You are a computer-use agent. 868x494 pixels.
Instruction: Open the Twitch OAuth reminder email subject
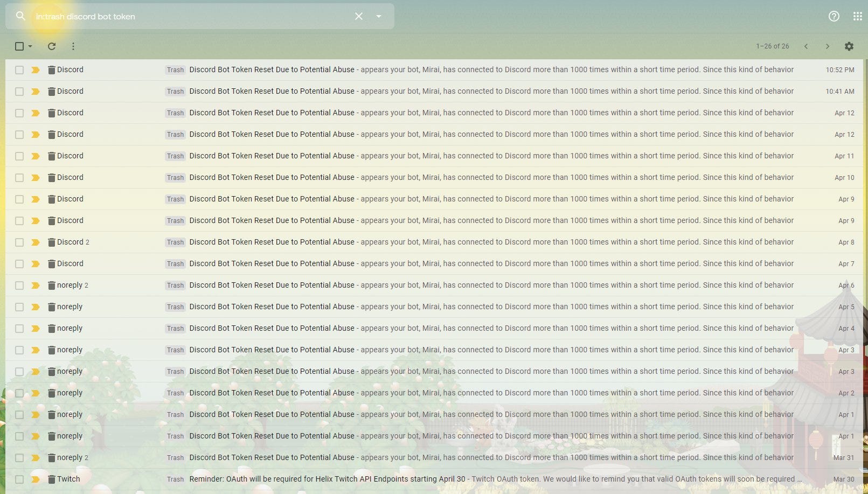click(328, 479)
